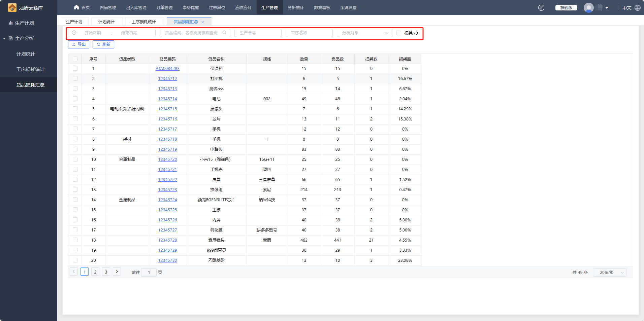Open the 20条/页 page size dropdown

609,273
